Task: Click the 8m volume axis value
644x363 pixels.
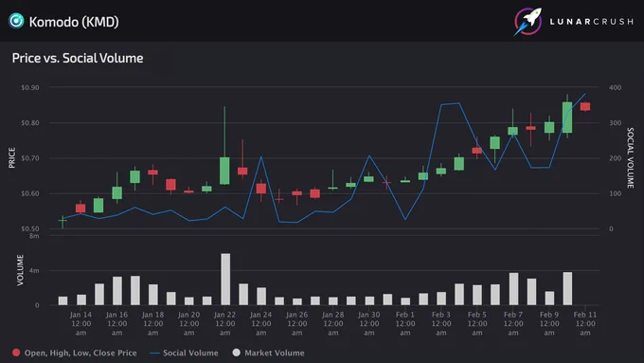Action: pos(34,236)
